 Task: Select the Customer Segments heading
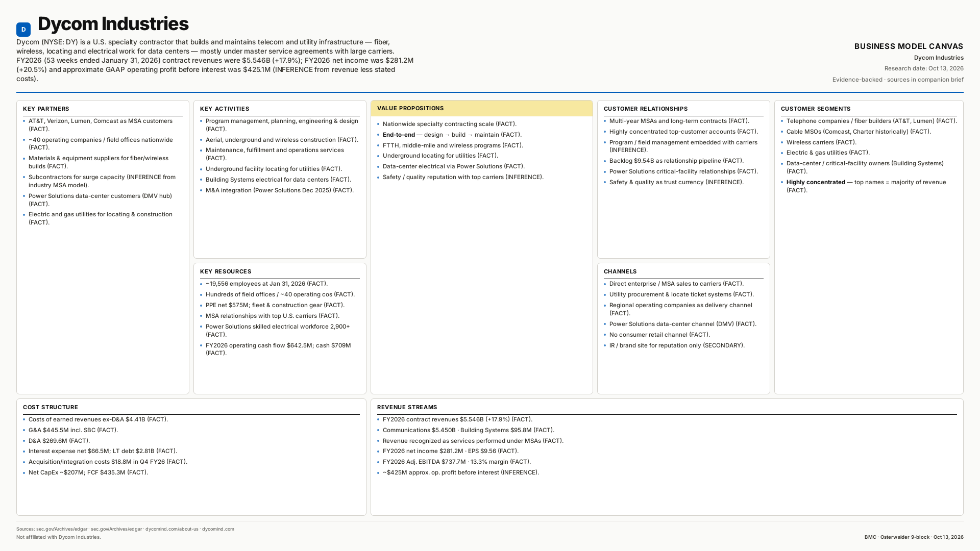coord(816,109)
